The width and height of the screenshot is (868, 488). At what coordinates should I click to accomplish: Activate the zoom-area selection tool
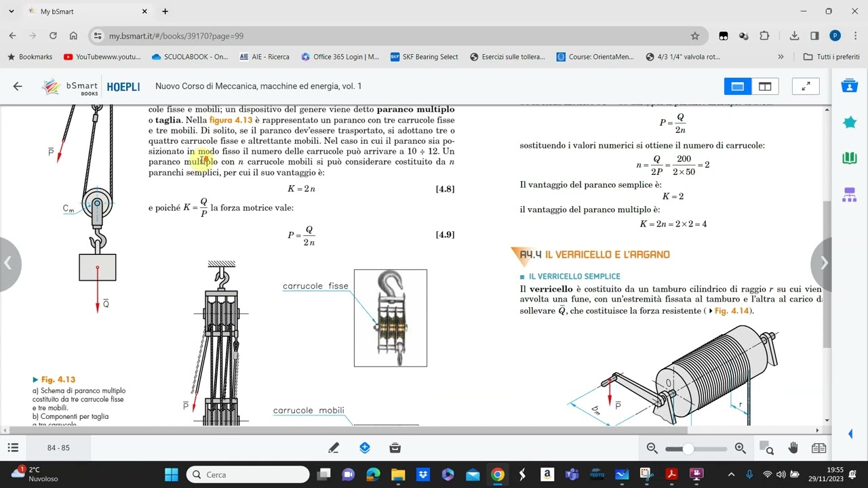[766, 448]
